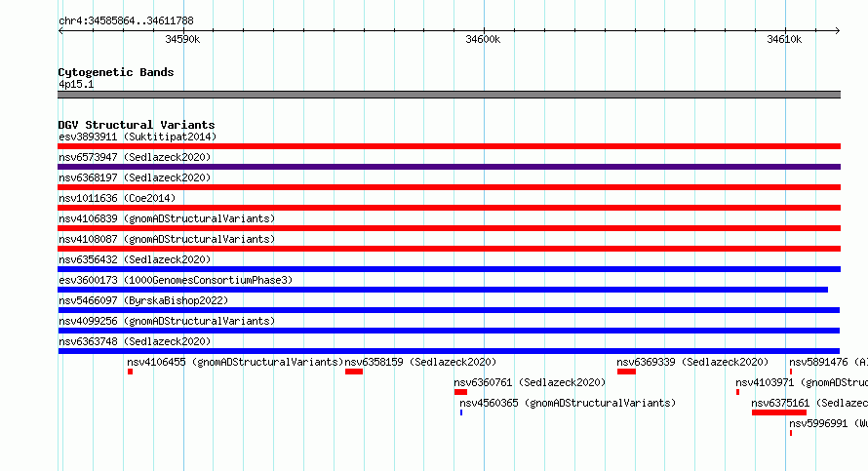Open nsv6363748 (Sedlazeck2020) label

click(135, 341)
